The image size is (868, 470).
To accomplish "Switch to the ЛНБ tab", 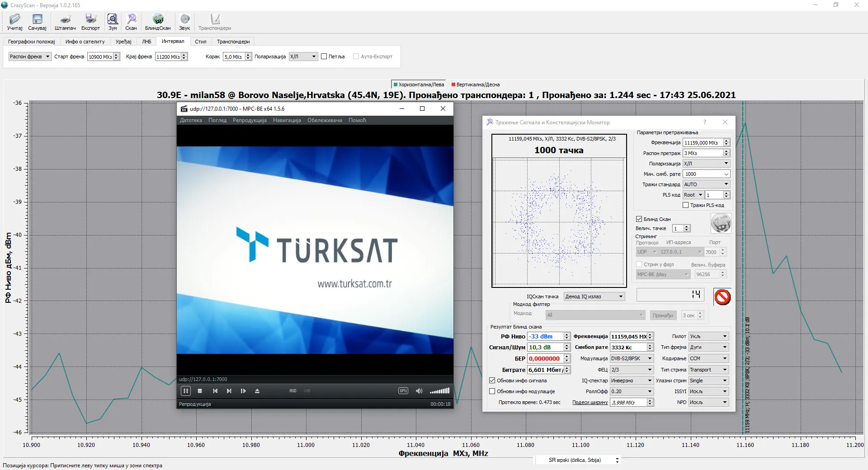I will point(146,42).
